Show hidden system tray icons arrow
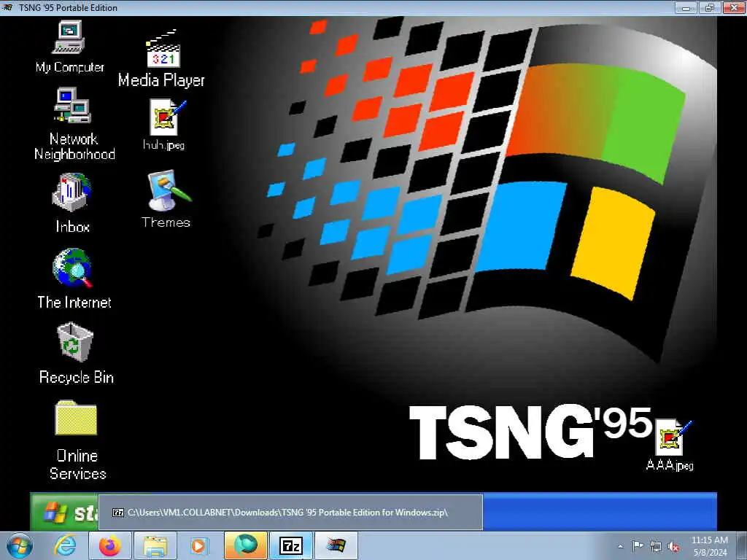 620,546
